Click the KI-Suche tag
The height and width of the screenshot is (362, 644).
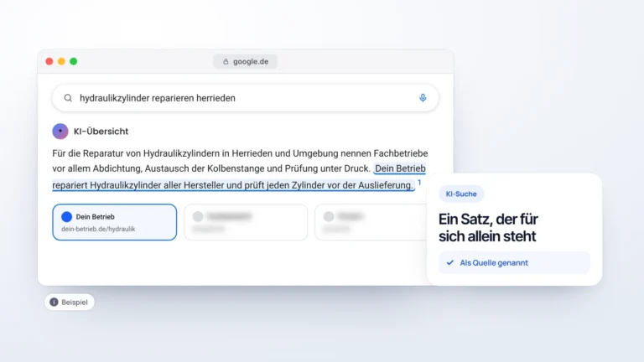click(461, 194)
